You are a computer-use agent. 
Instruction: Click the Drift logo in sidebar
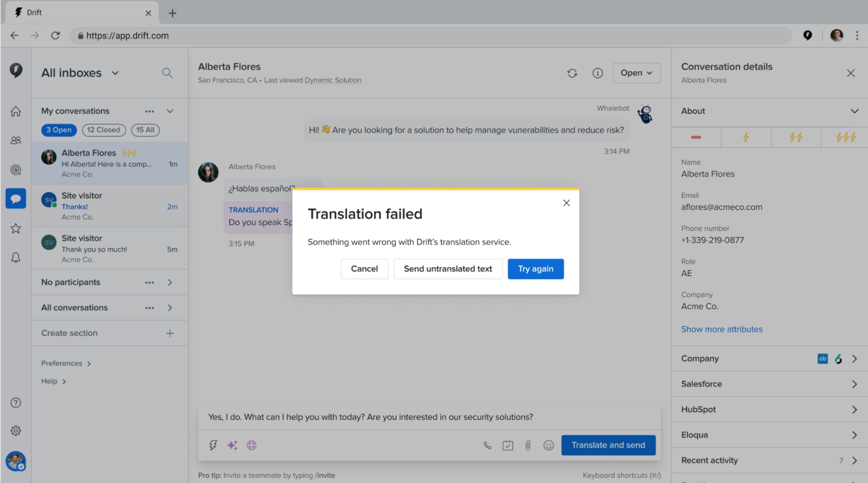16,70
